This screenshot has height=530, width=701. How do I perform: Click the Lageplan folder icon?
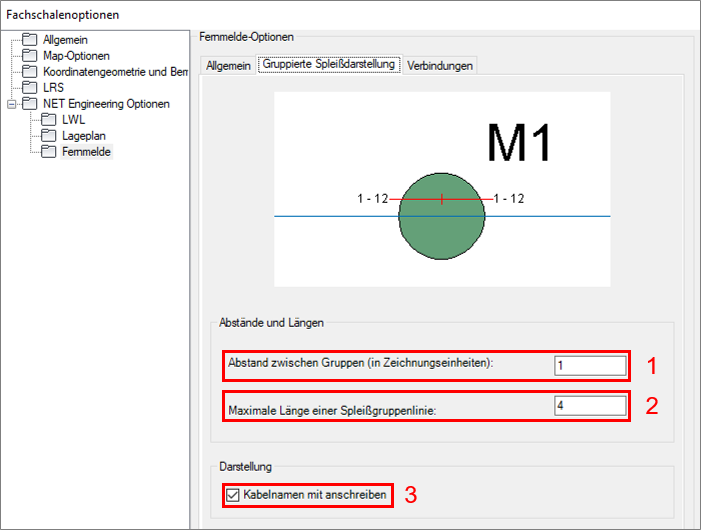[48, 136]
